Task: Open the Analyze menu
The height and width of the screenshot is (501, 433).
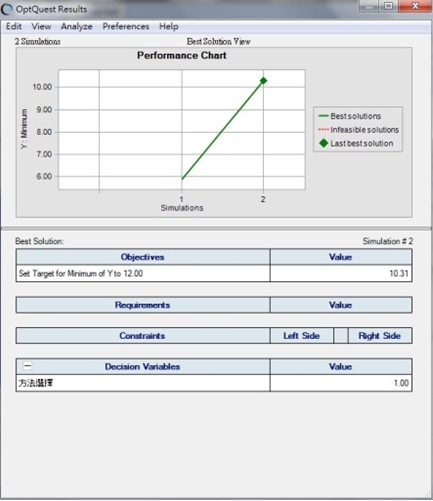Action: point(76,26)
